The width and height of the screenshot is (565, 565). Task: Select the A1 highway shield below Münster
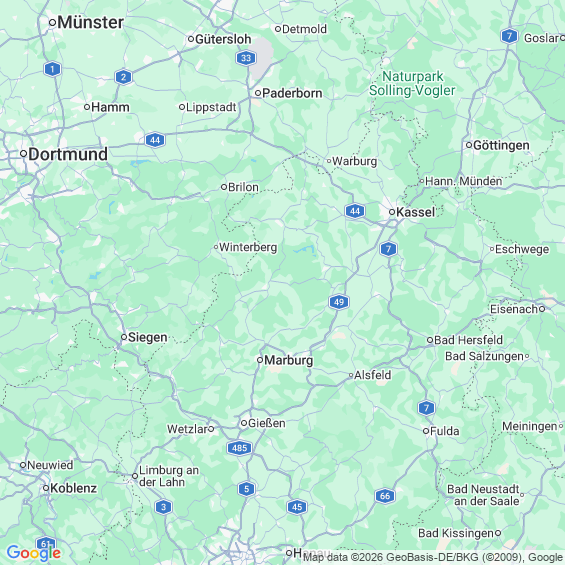(x=53, y=69)
